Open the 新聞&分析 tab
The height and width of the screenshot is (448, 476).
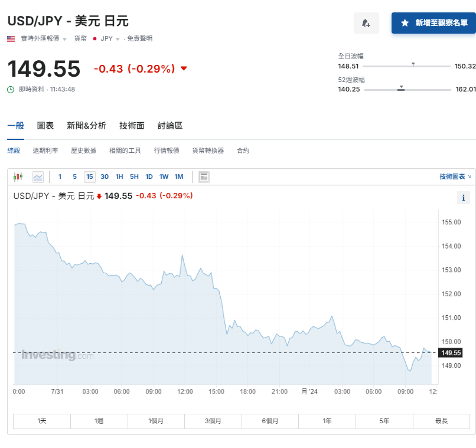(86, 125)
